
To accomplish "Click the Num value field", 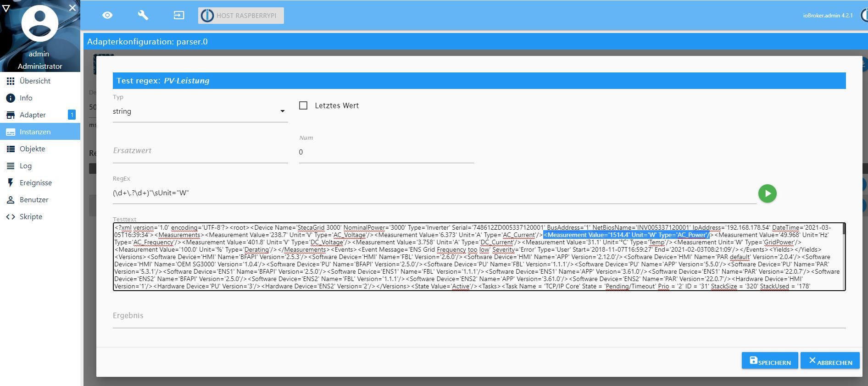I will click(386, 152).
